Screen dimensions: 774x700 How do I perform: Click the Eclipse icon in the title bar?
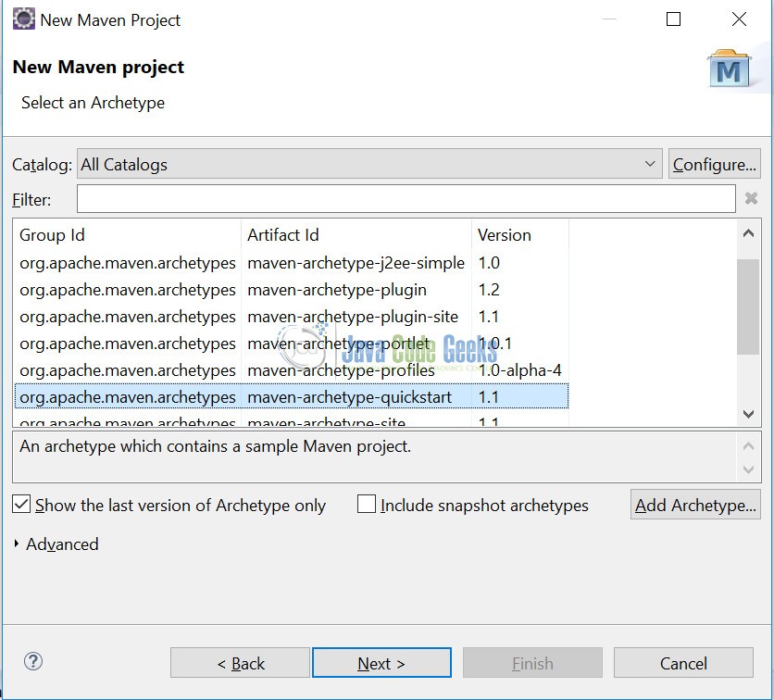click(23, 19)
